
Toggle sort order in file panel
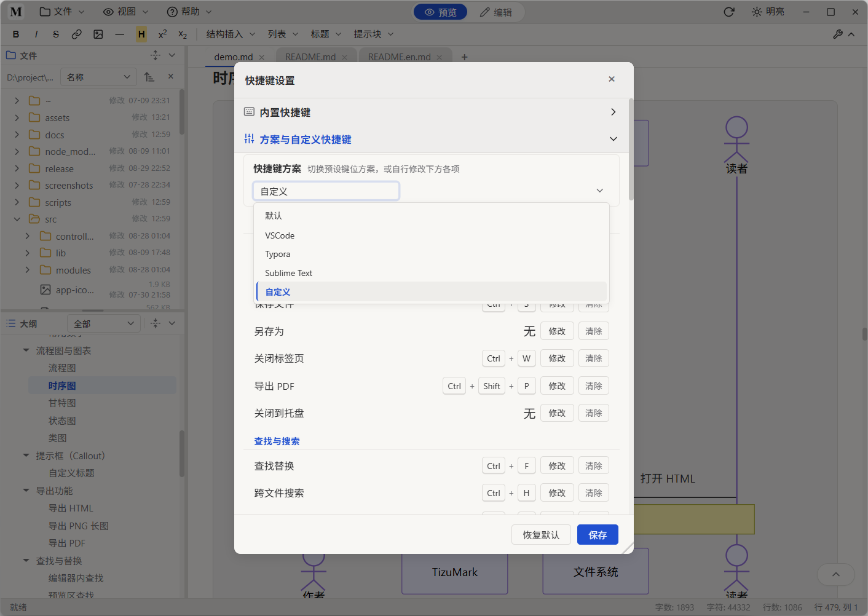tap(149, 77)
